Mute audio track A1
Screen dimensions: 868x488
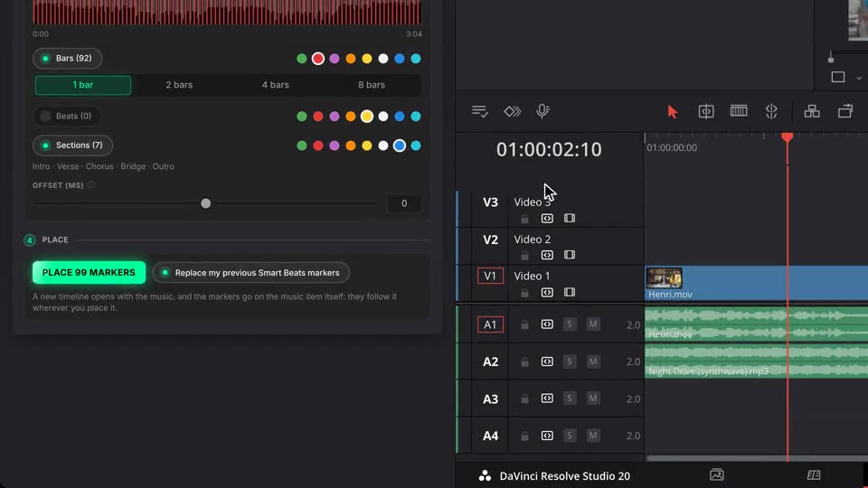593,324
